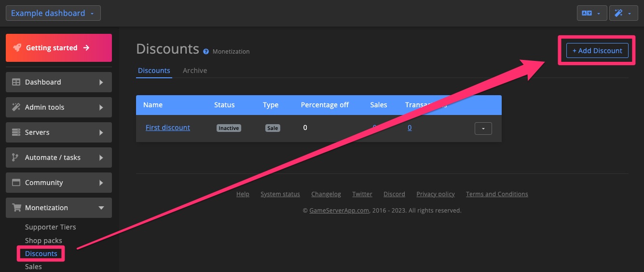
Task: Click the Percentage off column header
Action: (325, 105)
